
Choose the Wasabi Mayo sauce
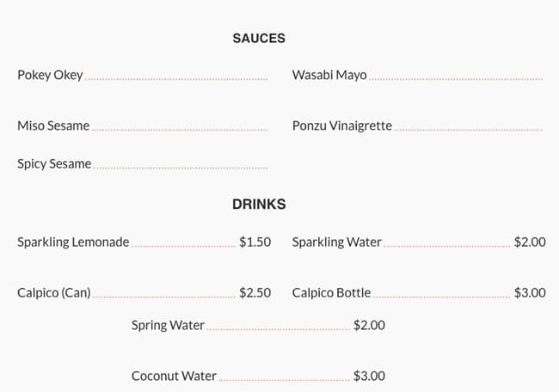[x=329, y=75]
